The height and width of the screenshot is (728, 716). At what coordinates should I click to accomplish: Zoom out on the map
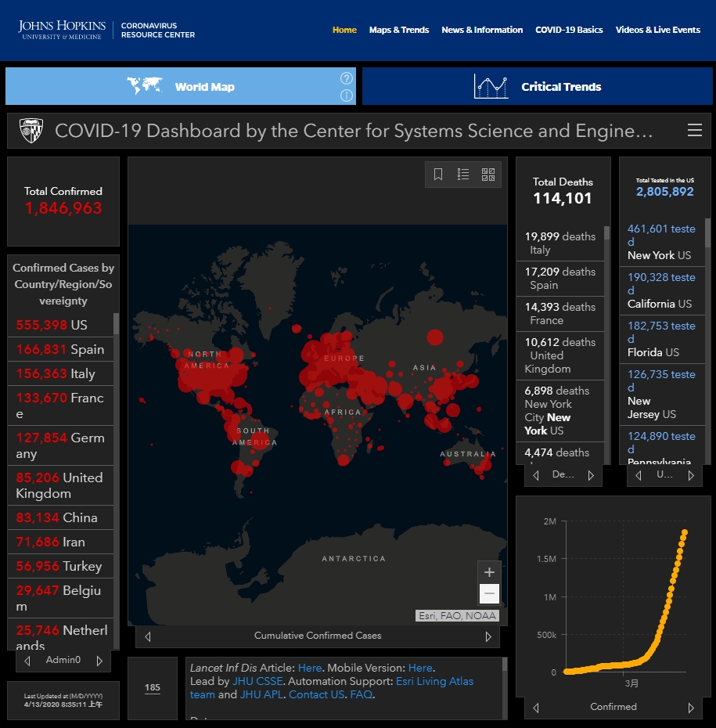[489, 594]
